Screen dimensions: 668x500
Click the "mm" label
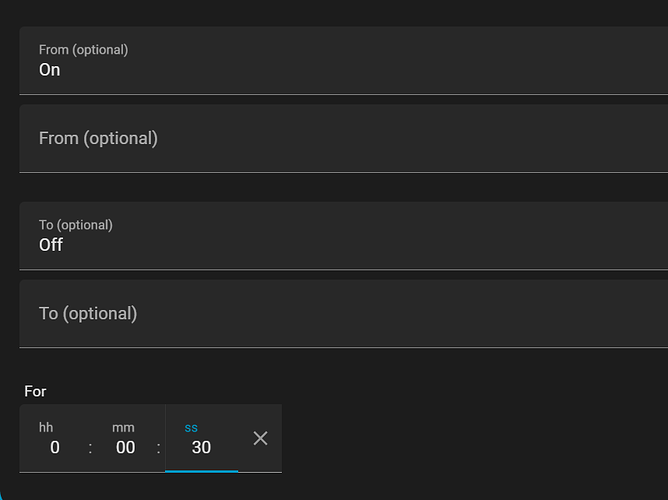(x=123, y=427)
